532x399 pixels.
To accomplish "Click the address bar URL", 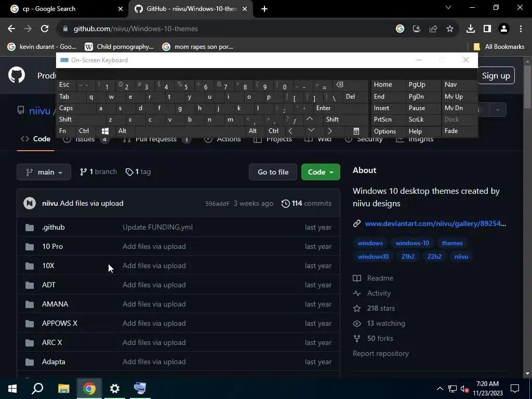I will click(136, 29).
